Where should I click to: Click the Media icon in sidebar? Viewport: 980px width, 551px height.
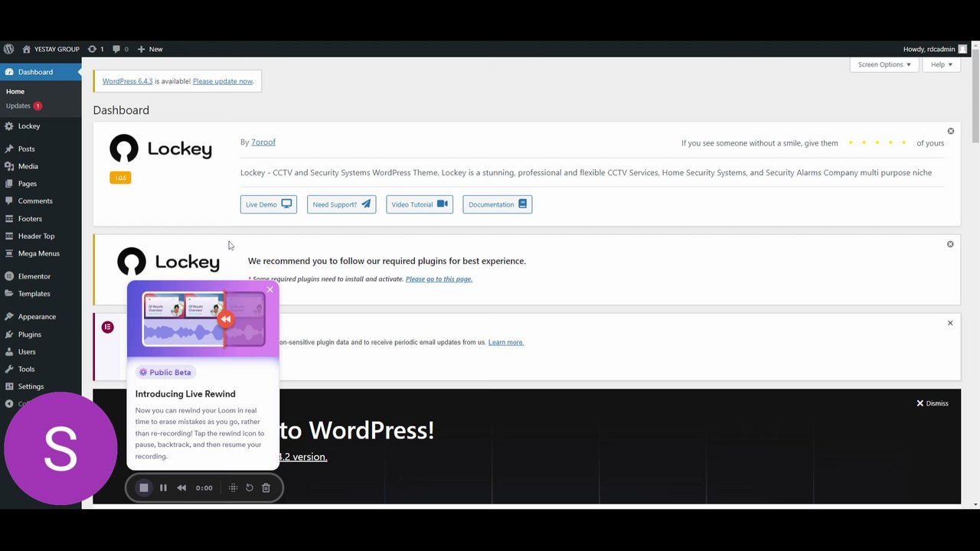(x=9, y=166)
